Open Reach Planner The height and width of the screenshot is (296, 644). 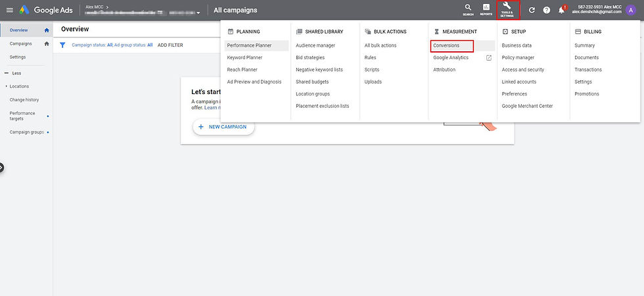(x=242, y=70)
